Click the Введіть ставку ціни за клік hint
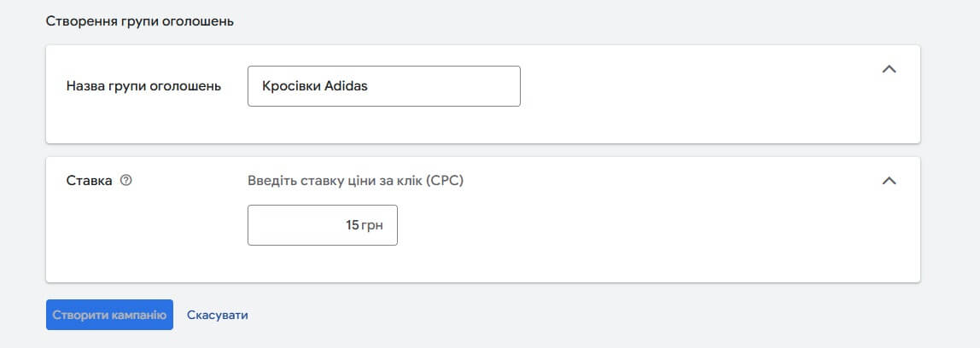This screenshot has height=348, width=980. [356, 181]
